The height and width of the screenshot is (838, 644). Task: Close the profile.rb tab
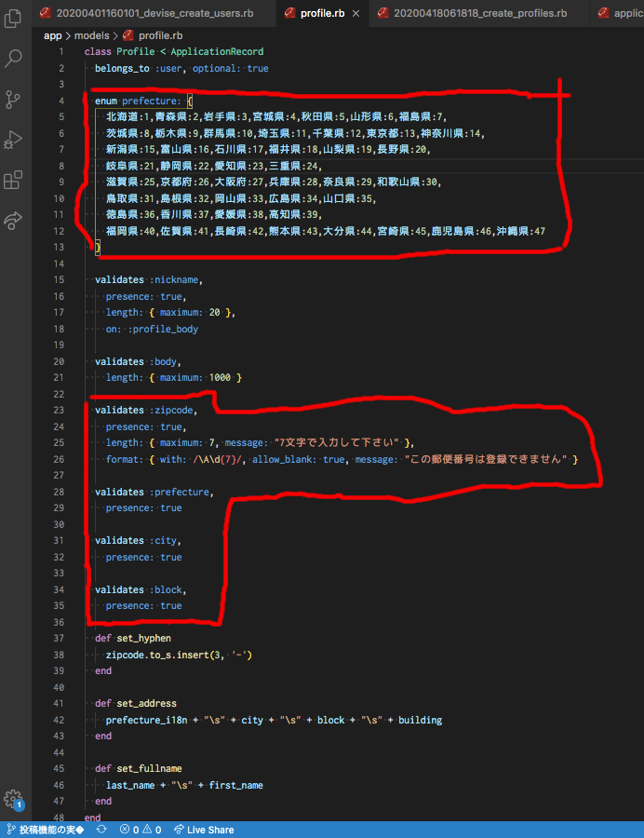point(356,13)
